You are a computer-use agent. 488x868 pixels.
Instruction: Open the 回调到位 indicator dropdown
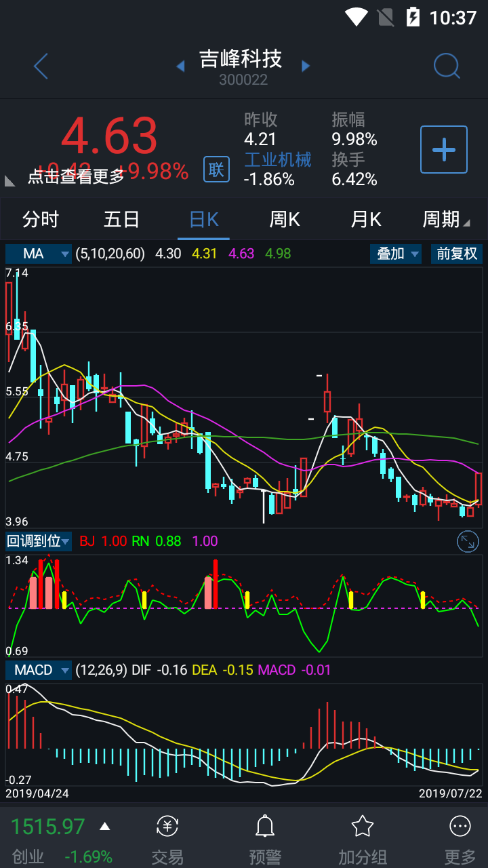point(39,541)
